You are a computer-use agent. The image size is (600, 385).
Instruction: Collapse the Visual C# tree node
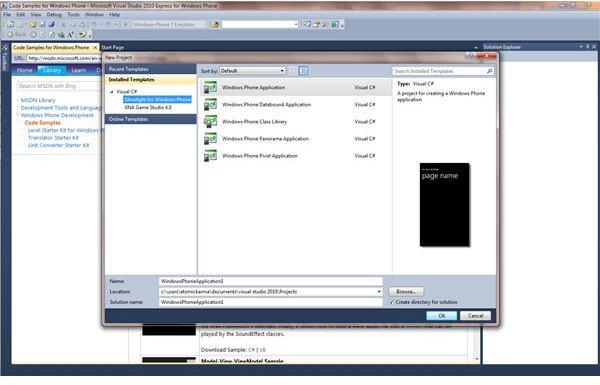pyautogui.click(x=112, y=92)
